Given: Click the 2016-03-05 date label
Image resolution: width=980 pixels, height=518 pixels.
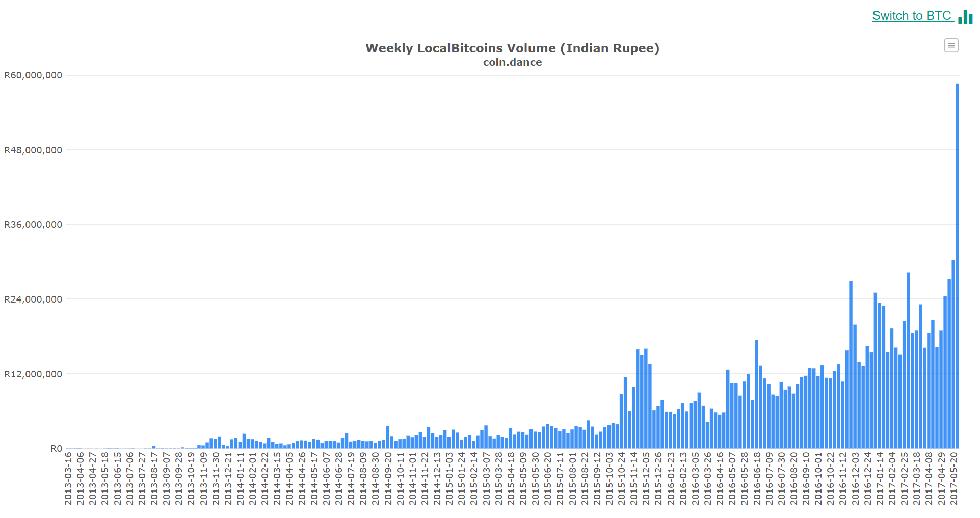Looking at the screenshot, I should click(696, 479).
